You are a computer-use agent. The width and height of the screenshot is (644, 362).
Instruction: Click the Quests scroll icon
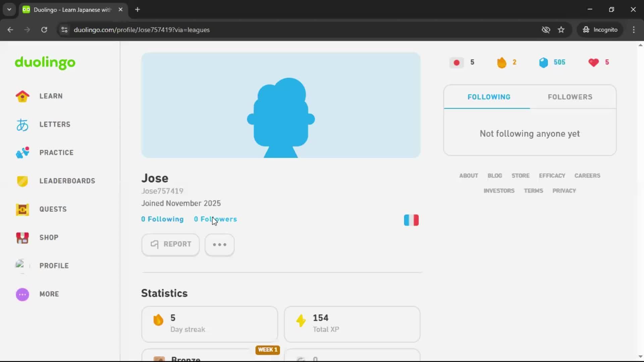click(x=22, y=209)
